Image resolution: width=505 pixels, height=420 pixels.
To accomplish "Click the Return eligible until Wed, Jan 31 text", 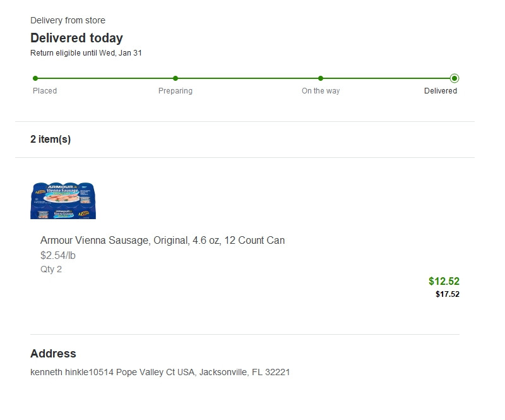I will [86, 53].
